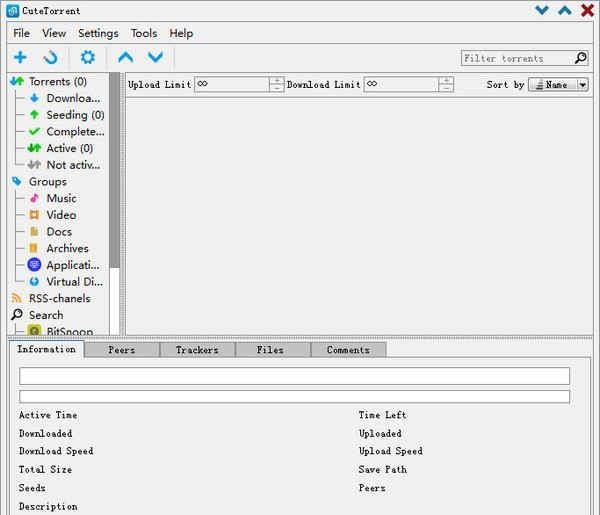Viewport: 600px width, 515px height.
Task: Open the File menu
Action: click(21, 33)
